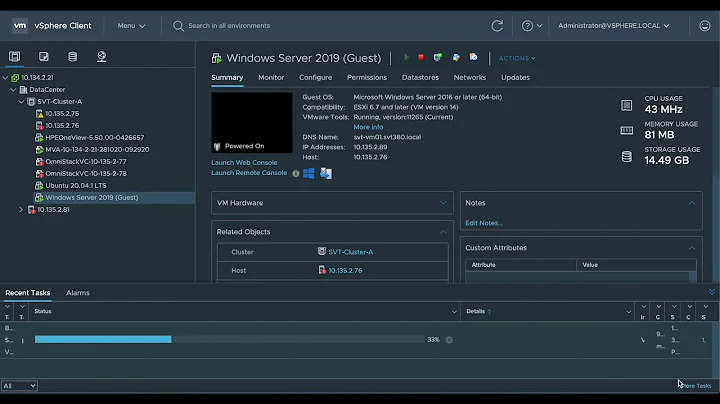Image resolution: width=720 pixels, height=404 pixels.
Task: Power off the VM with red stop icon
Action: (x=421, y=57)
